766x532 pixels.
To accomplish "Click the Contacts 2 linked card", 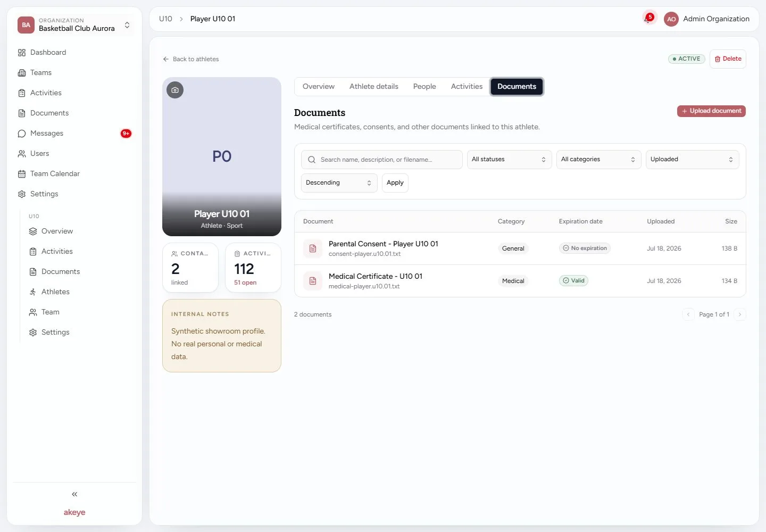I will point(190,268).
